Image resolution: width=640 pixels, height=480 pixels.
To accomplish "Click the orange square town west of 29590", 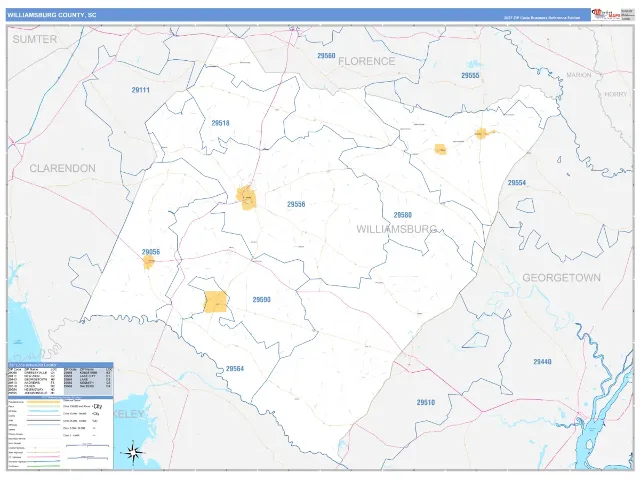I will pyautogui.click(x=216, y=302).
